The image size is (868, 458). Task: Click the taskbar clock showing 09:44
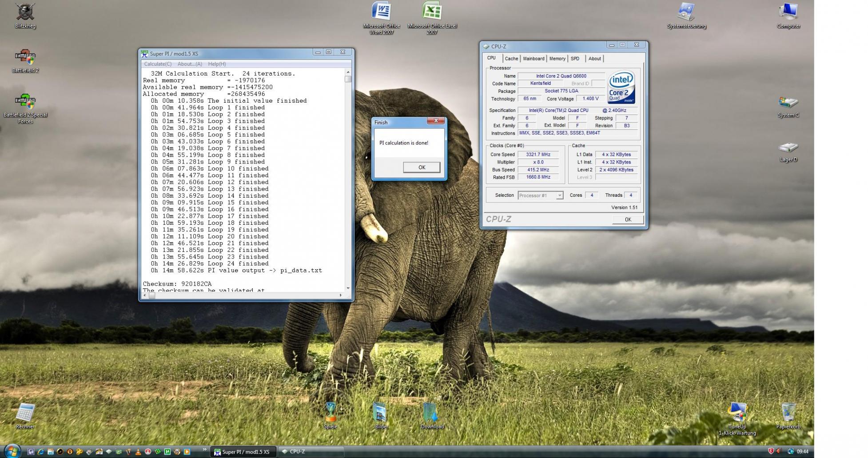tap(803, 451)
